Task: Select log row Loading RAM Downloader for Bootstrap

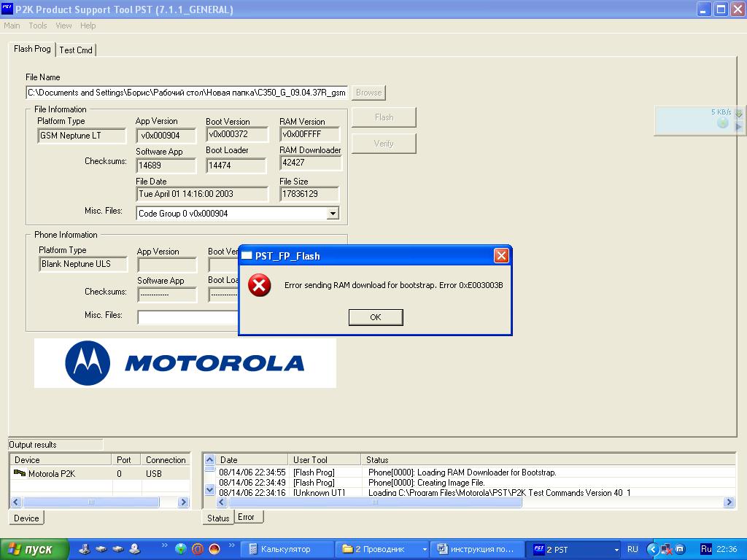Action: click(x=476, y=472)
